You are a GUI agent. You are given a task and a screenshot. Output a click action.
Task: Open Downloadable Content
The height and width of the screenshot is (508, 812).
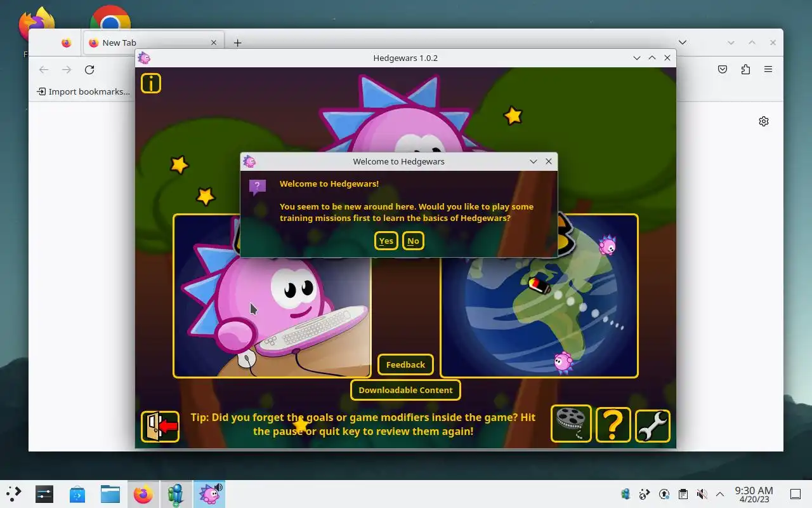coord(405,390)
